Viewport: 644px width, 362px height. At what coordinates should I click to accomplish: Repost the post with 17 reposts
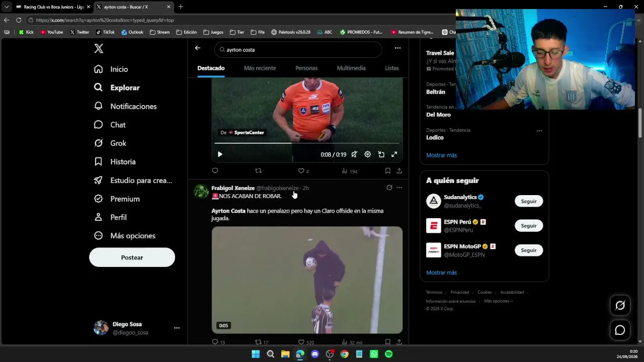pyautogui.click(x=262, y=342)
